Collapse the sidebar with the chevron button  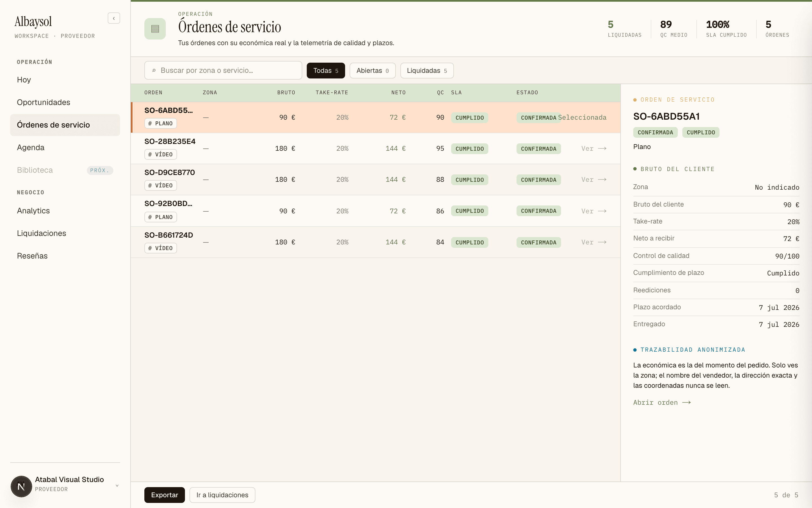(x=114, y=18)
